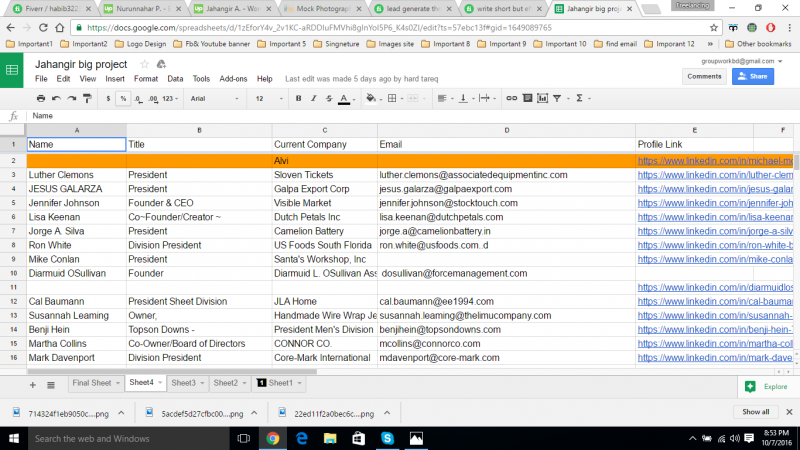Open fill color picker
Image resolution: width=800 pixels, height=450 pixels.
pyautogui.click(x=371, y=98)
